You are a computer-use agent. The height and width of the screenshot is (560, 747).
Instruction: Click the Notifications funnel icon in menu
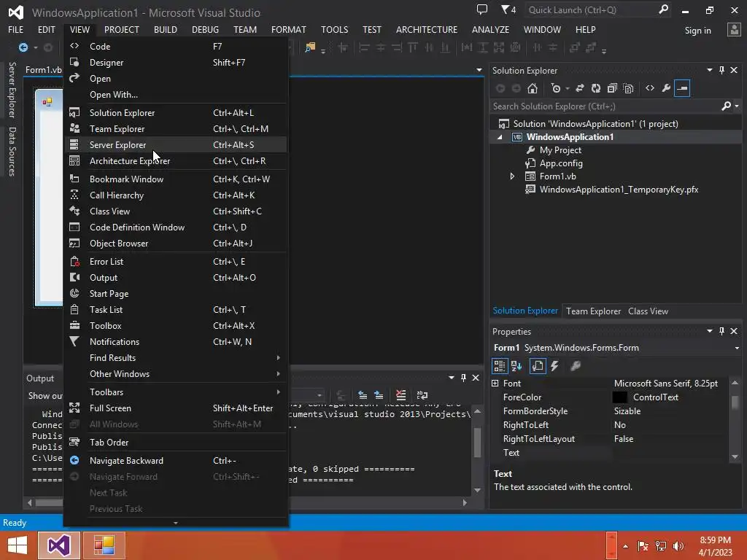click(74, 341)
